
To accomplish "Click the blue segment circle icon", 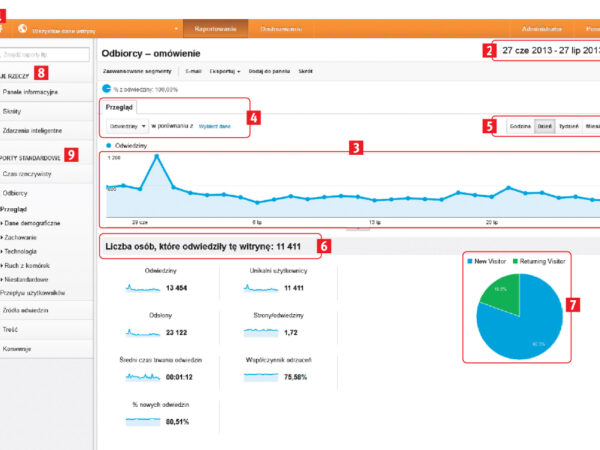I will (x=108, y=88).
